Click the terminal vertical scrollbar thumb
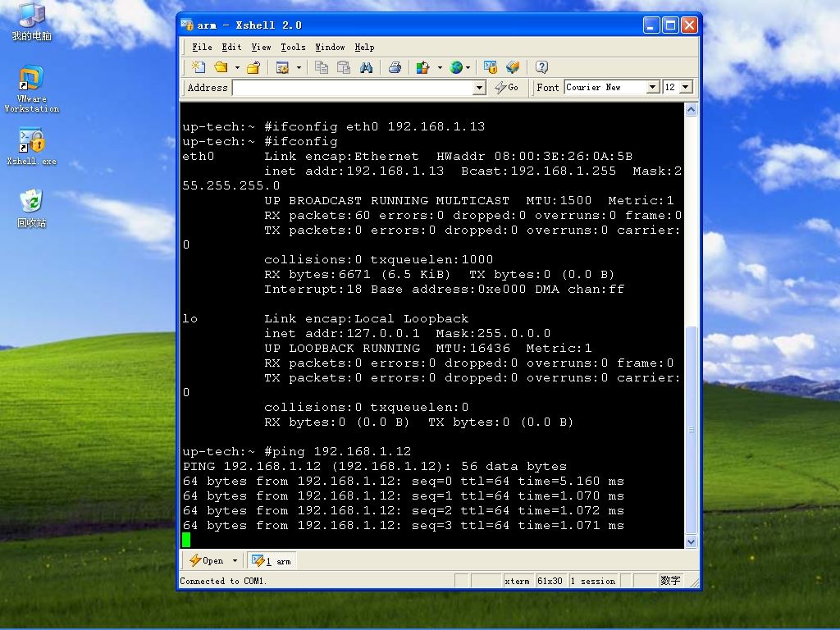Screen dimensions: 840x630 coord(691,430)
